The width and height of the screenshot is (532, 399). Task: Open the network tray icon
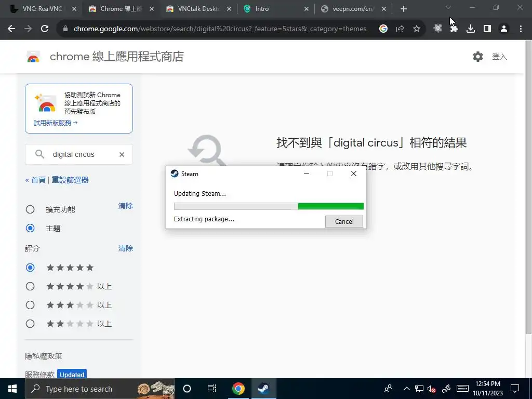[x=419, y=389]
